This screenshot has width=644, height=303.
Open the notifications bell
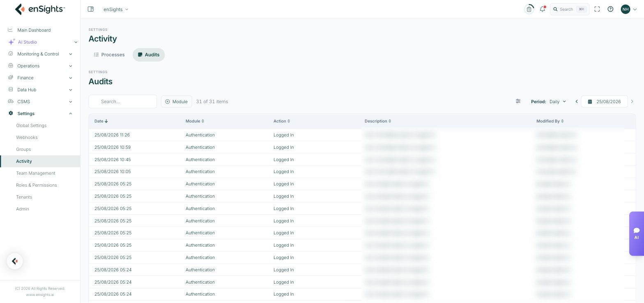(543, 9)
